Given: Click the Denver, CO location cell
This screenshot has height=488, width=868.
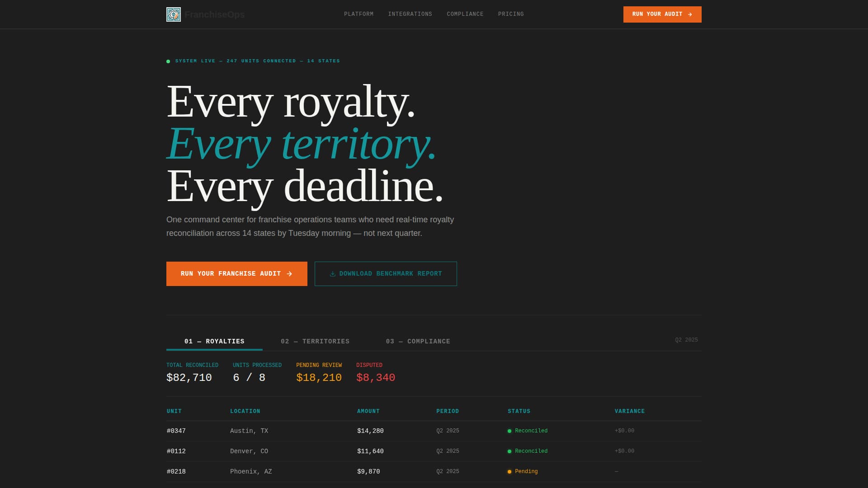Looking at the screenshot, I should click(249, 451).
